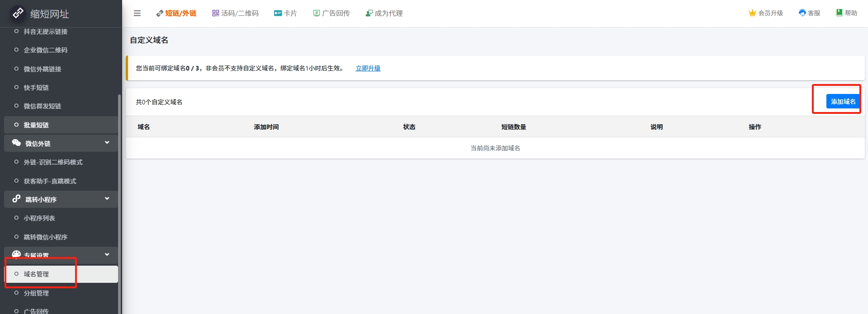Screen dimensions: 868x314
Task: Go to 广告回传 in top navigation
Action: 332,14
